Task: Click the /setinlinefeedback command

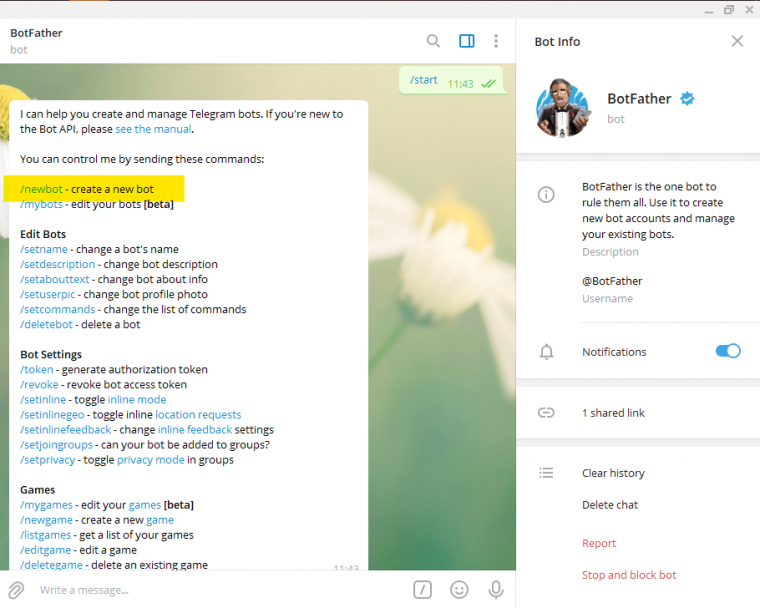Action: pos(65,430)
